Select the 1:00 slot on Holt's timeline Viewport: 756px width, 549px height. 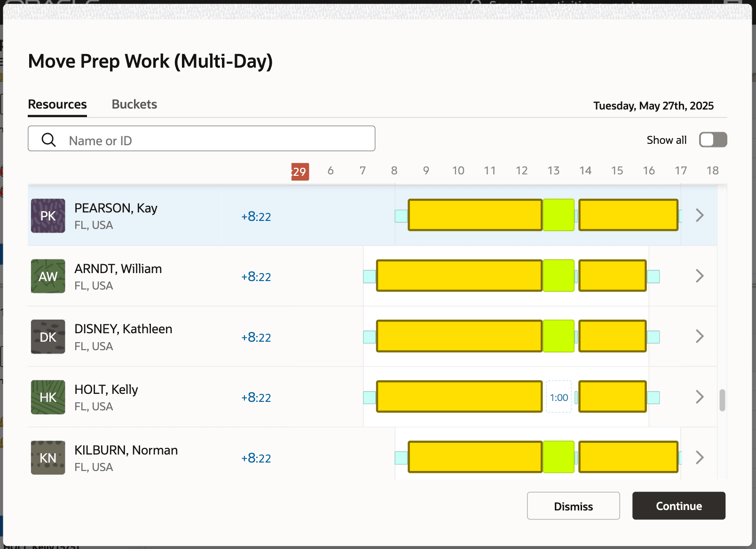tap(559, 397)
